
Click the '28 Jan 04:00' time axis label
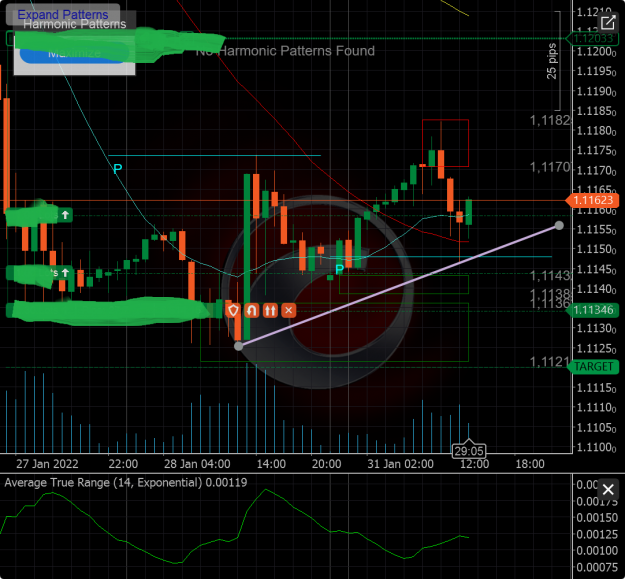(x=197, y=464)
